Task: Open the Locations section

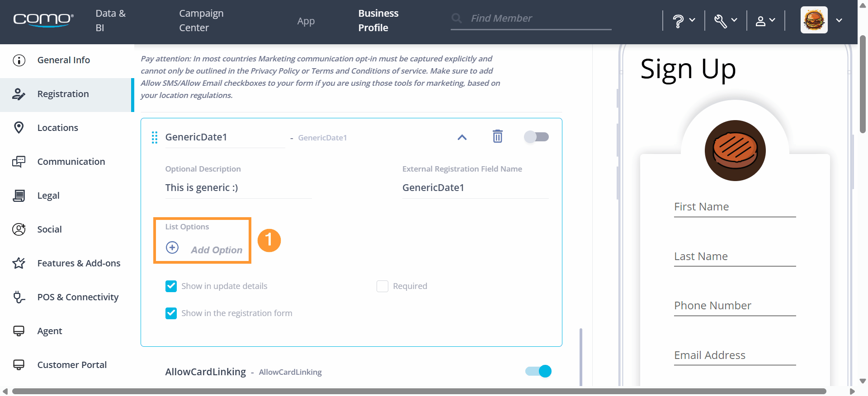Action: [67, 128]
